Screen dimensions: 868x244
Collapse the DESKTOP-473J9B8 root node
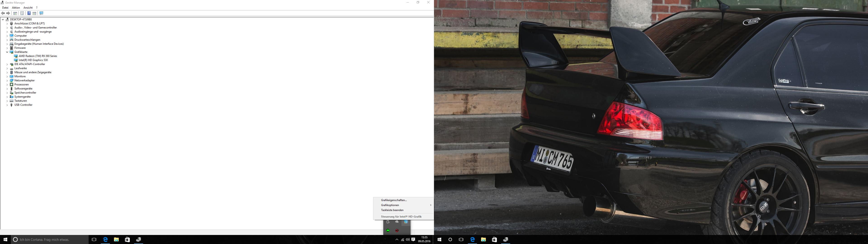point(3,19)
